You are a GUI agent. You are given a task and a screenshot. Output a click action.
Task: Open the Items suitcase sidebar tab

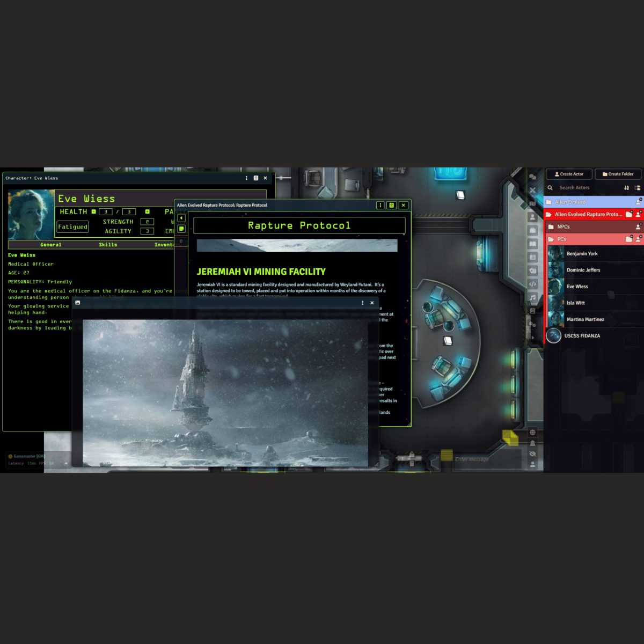pos(532,230)
